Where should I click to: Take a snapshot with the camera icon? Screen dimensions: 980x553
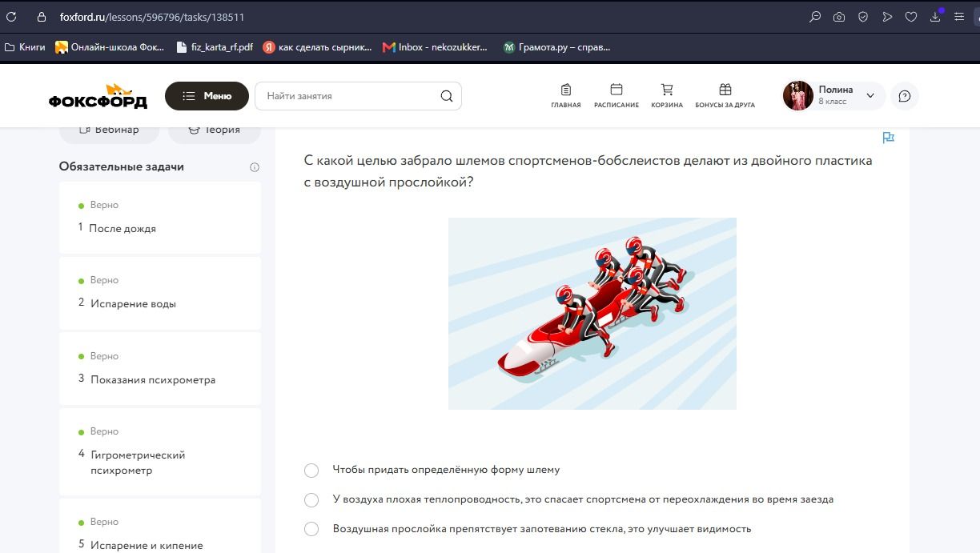pyautogui.click(x=839, y=17)
